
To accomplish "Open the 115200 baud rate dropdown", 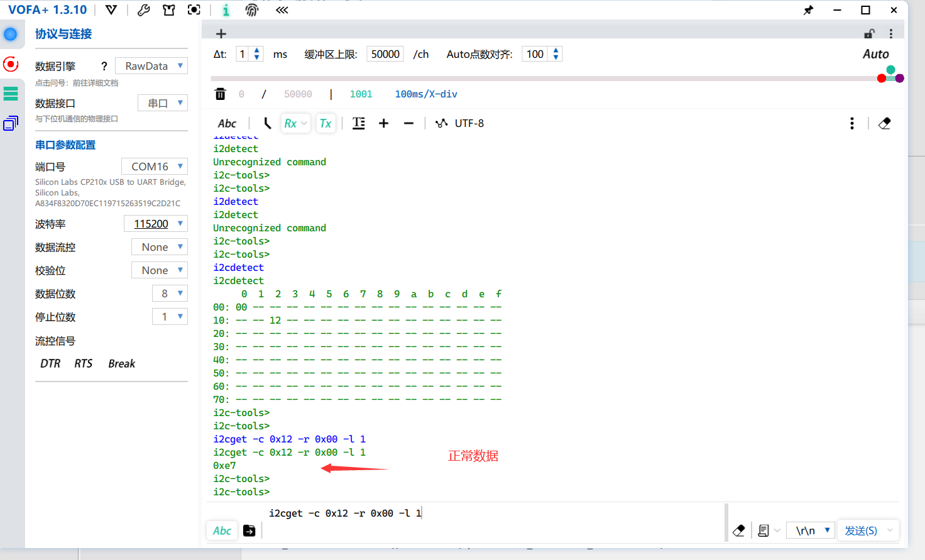I will [x=156, y=224].
